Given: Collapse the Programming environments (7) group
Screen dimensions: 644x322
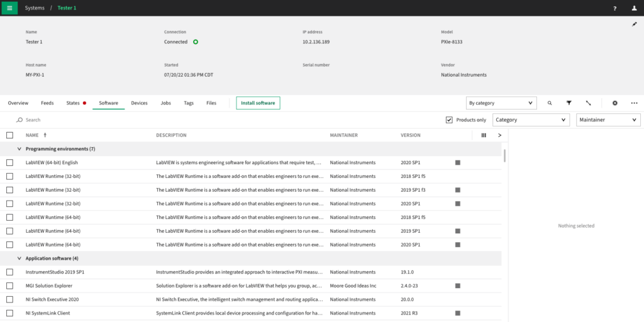Looking at the screenshot, I should tap(19, 148).
